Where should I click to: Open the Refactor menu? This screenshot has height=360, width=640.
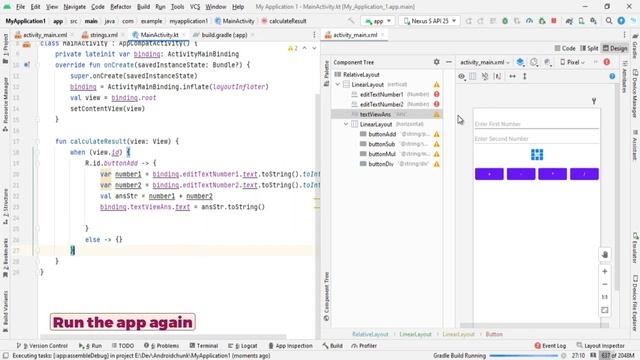pyautogui.click(x=120, y=7)
